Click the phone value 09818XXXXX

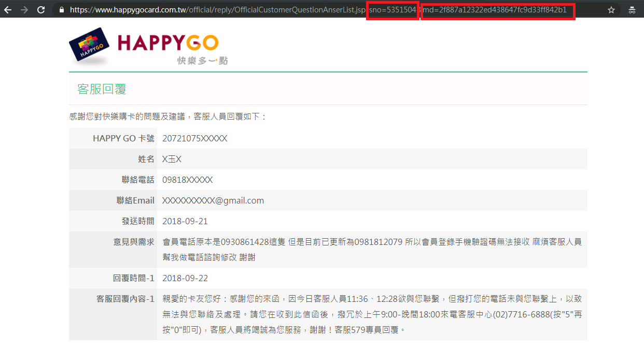click(187, 180)
